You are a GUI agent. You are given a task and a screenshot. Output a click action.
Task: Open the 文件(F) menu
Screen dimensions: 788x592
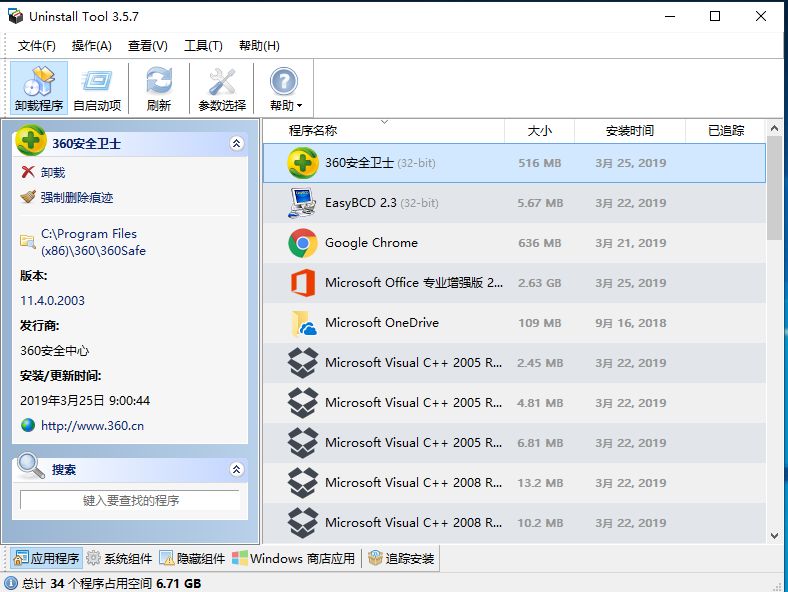(37, 46)
